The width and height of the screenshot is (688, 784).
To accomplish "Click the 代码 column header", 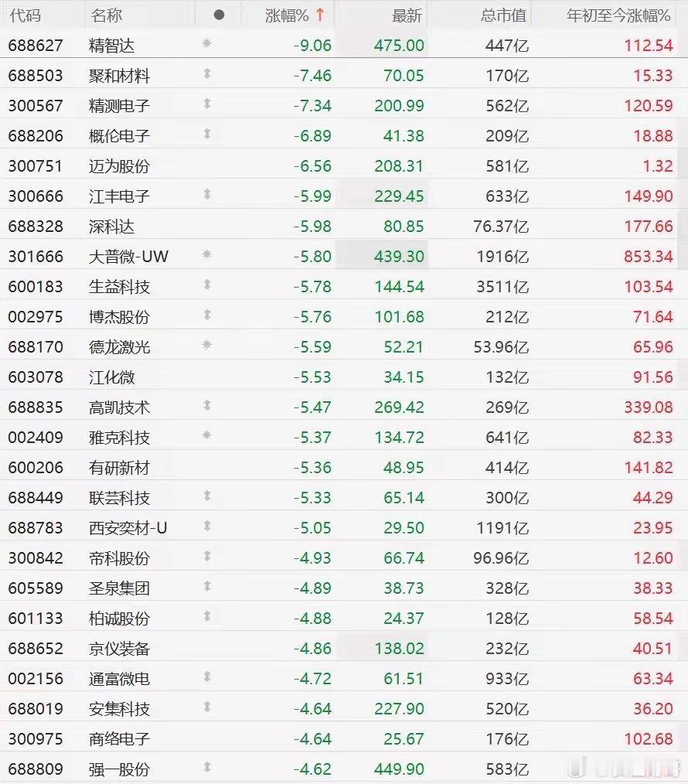I will (25, 15).
